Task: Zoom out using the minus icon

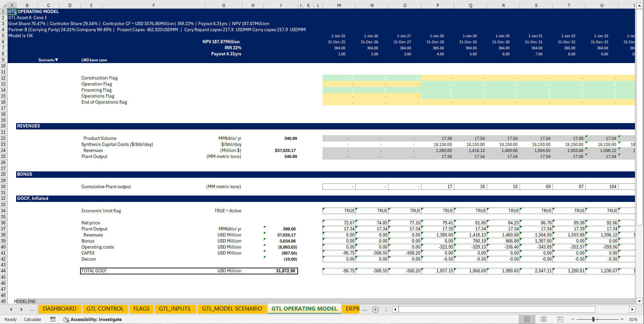Action: 572,319
